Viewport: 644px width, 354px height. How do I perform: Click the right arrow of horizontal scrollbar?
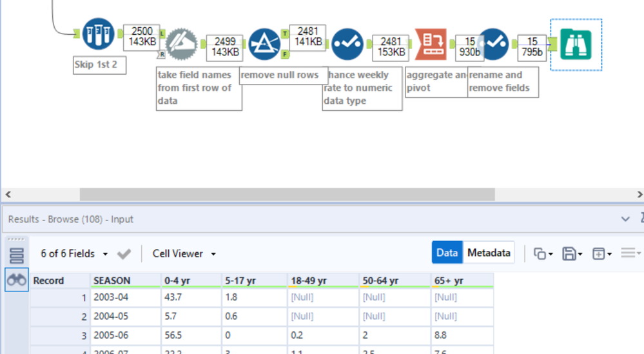pos(639,194)
